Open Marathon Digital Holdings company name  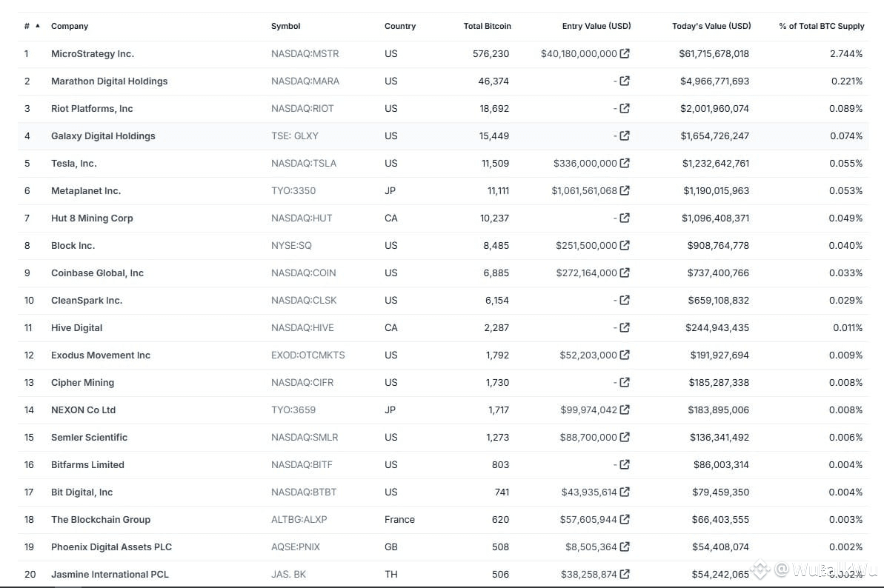[x=110, y=81]
